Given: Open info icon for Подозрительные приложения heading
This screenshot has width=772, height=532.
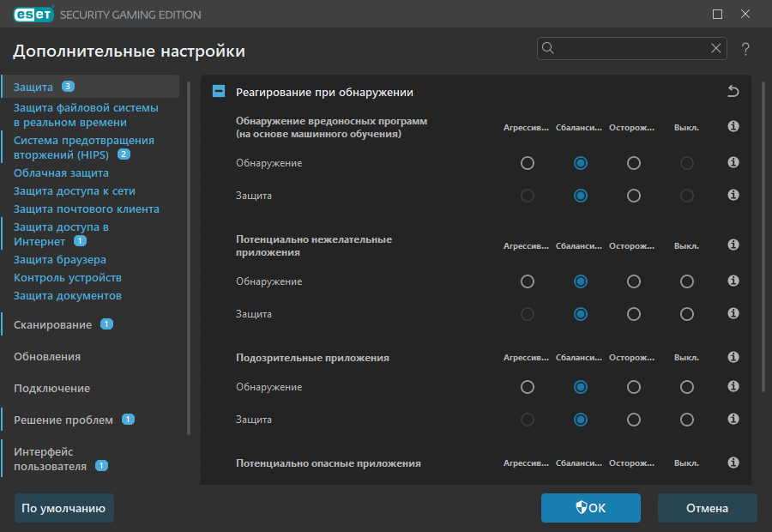Looking at the screenshot, I should coord(733,357).
